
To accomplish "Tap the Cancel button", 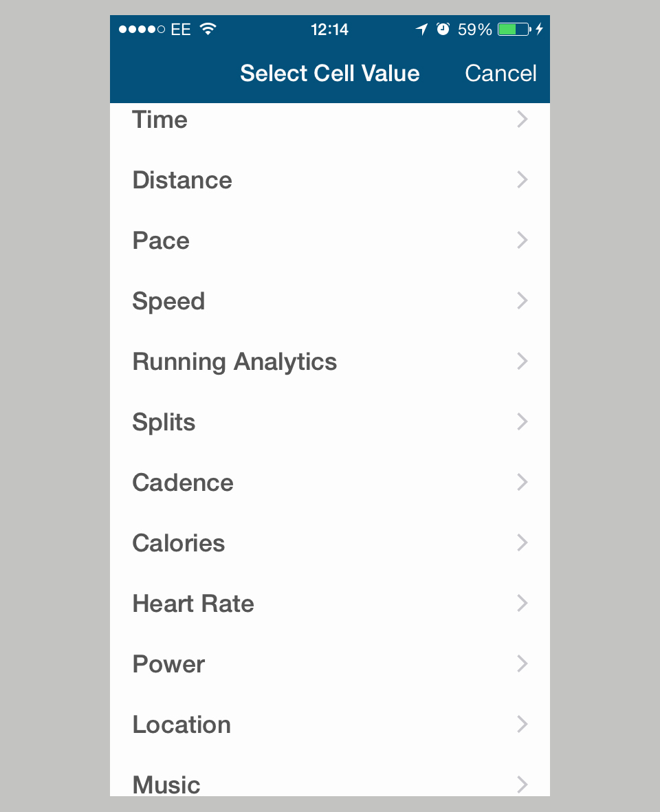I will coord(500,74).
